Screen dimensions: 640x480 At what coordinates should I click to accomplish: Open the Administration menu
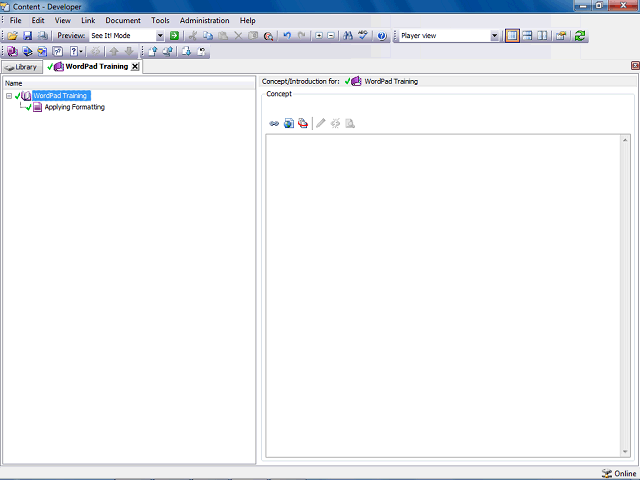204,20
